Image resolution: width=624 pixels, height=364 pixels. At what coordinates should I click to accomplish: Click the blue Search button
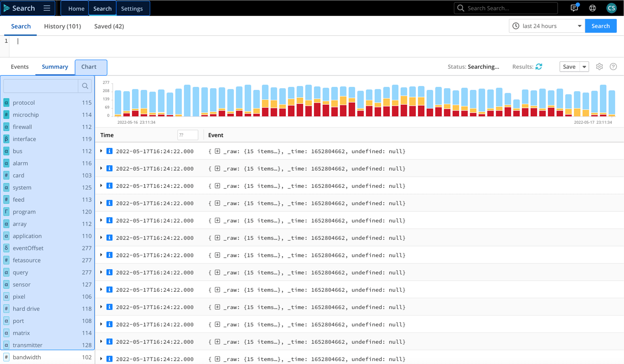600,26
